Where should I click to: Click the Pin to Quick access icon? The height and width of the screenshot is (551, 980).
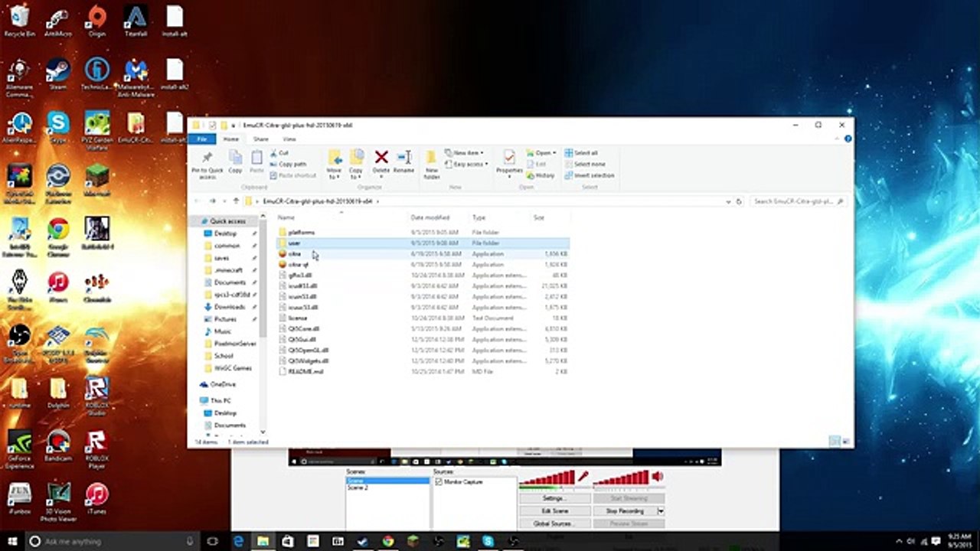tap(207, 159)
